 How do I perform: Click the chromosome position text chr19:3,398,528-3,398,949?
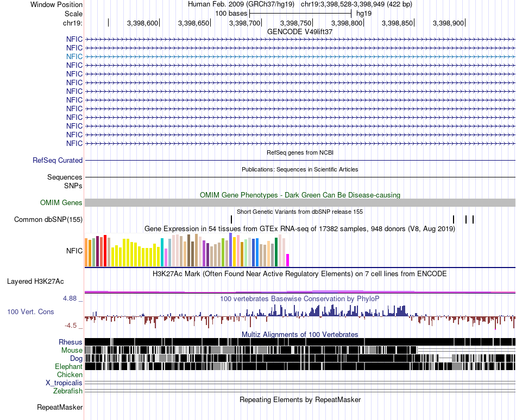click(343, 4)
